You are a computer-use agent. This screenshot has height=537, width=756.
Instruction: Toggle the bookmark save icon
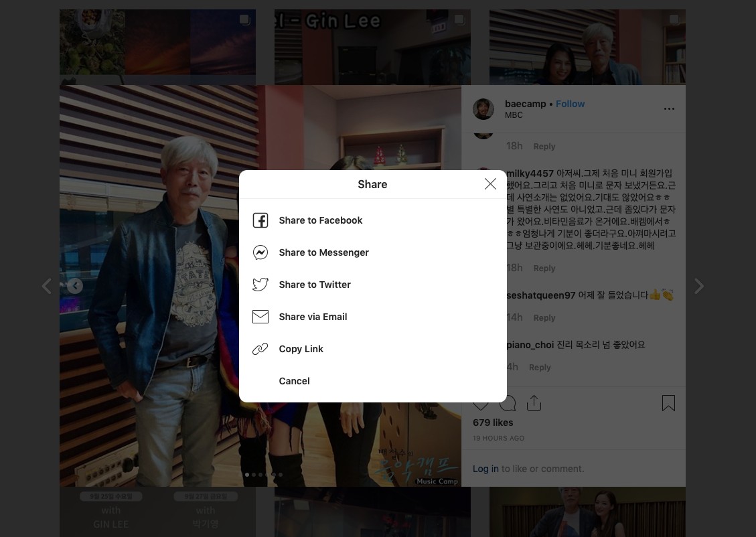[x=668, y=403]
